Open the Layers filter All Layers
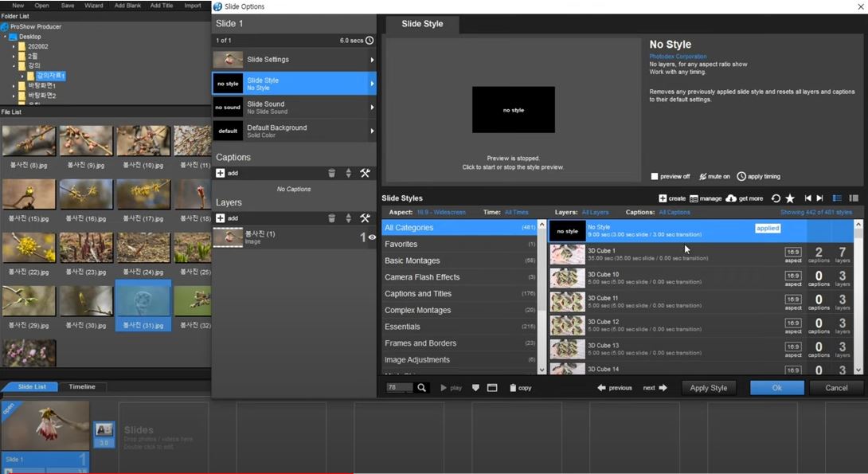 595,212
